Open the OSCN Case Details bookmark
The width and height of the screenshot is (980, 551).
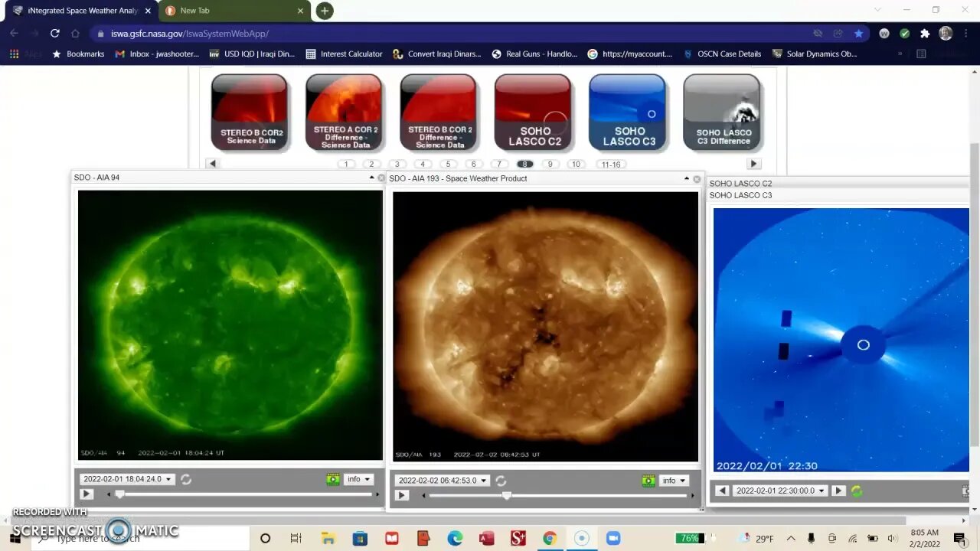point(721,54)
